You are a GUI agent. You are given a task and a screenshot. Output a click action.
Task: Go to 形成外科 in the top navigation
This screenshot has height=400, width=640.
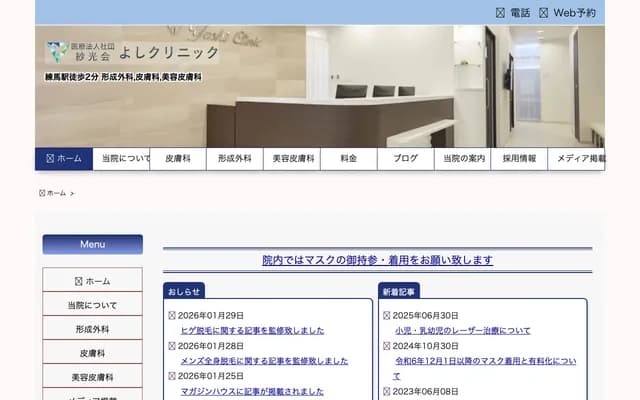(235, 159)
